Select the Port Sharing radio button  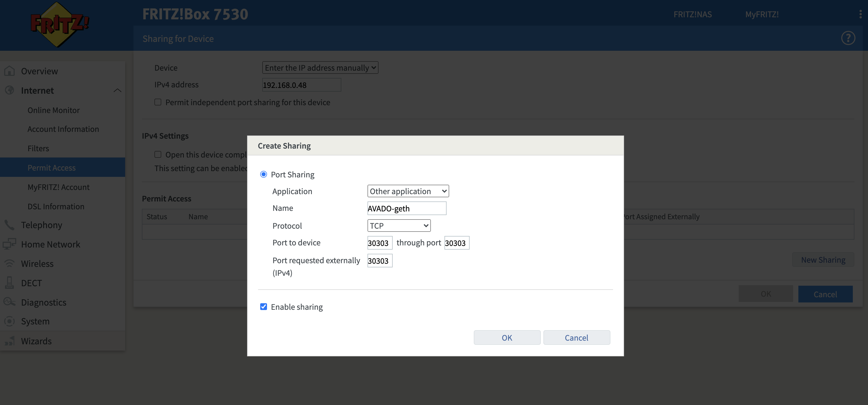[264, 175]
